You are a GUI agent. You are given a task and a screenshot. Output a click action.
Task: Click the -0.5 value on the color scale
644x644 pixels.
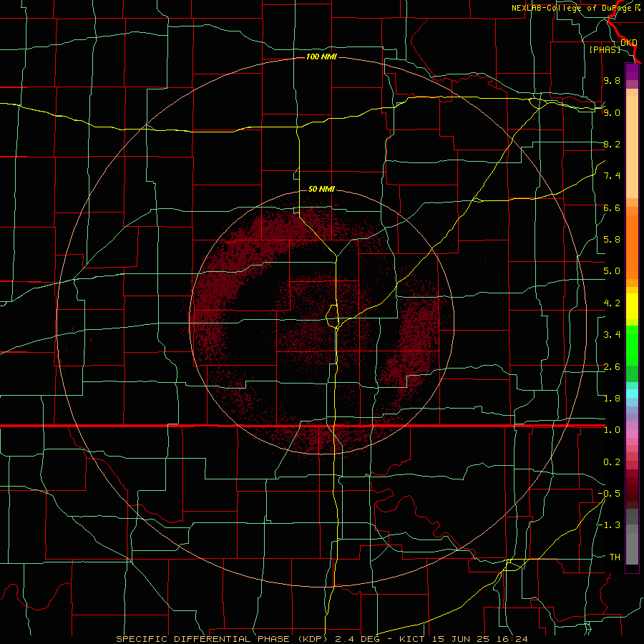[609, 494]
